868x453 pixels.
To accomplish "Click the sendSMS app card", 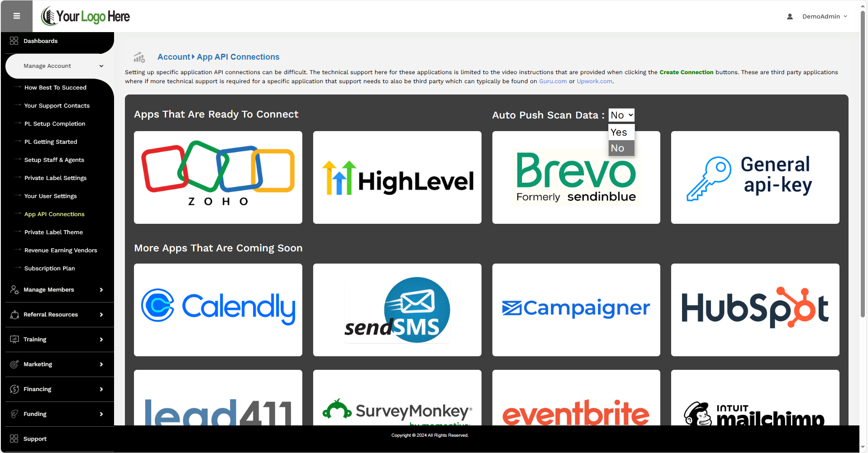I will 397,310.
